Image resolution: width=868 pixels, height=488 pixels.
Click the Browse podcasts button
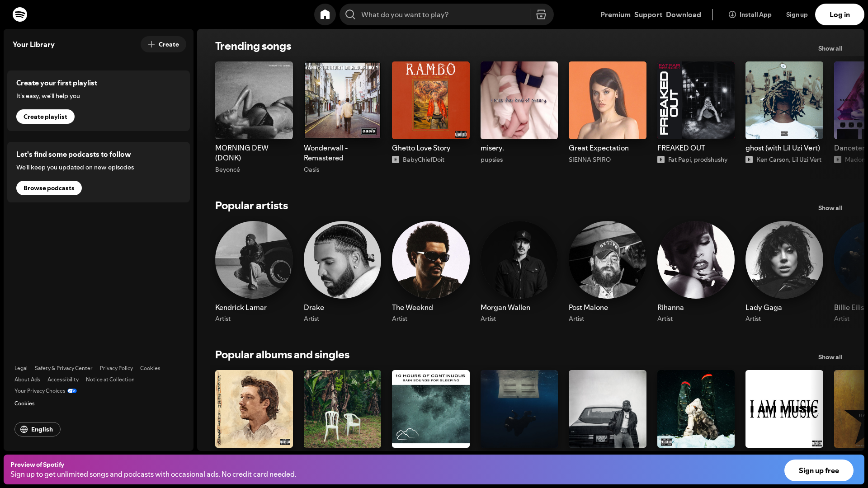point(49,188)
